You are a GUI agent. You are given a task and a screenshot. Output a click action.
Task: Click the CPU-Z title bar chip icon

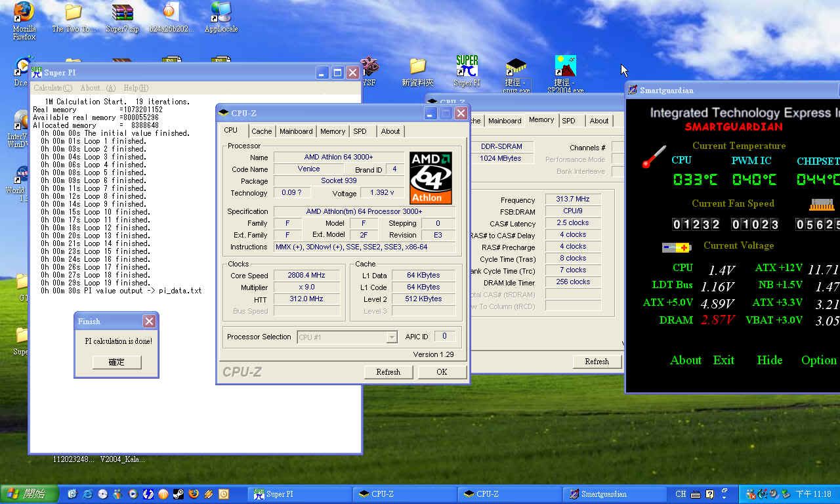(223, 114)
